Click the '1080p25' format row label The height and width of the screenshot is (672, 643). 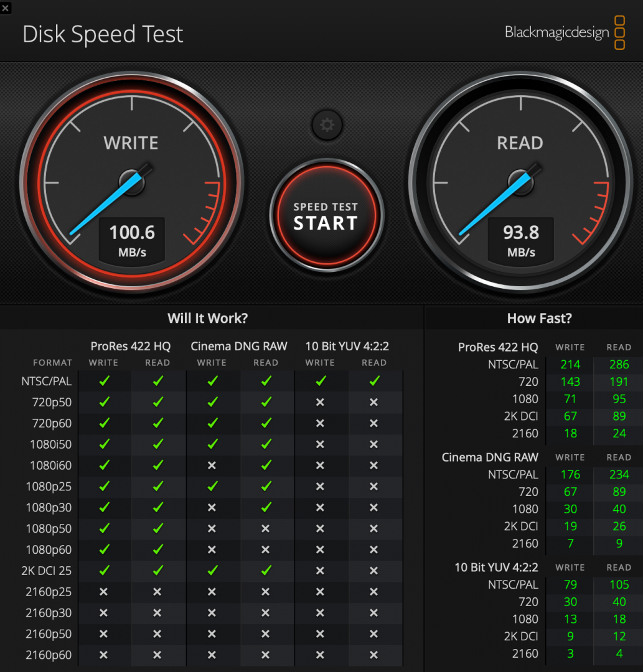[49, 487]
